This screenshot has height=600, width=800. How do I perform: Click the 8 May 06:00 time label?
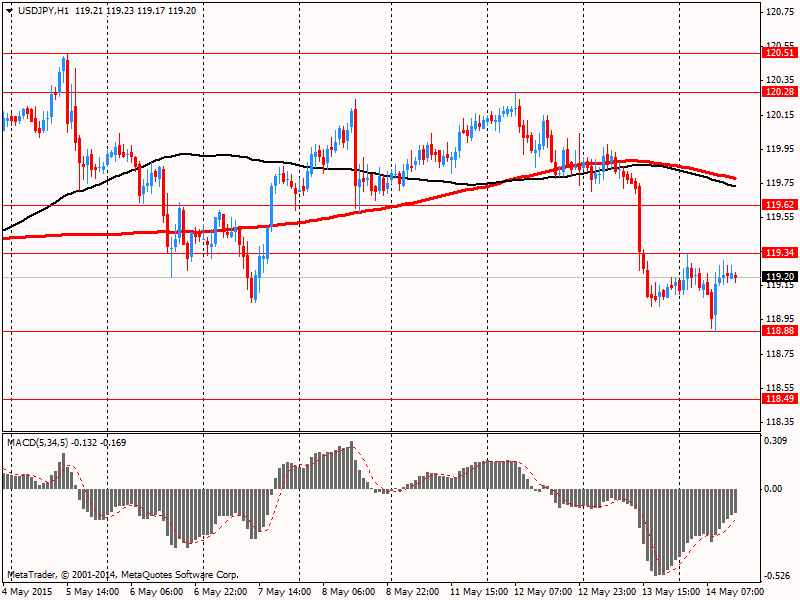click(348, 592)
